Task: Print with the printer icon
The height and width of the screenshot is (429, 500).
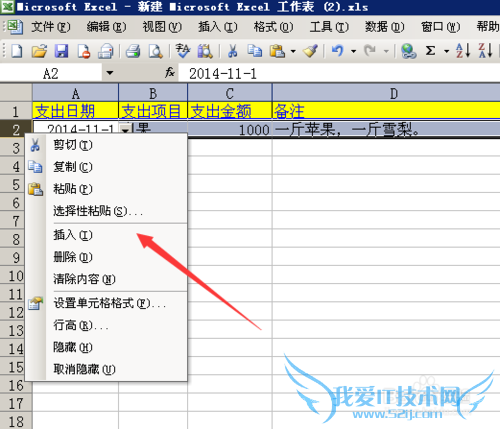Action: click(133, 51)
